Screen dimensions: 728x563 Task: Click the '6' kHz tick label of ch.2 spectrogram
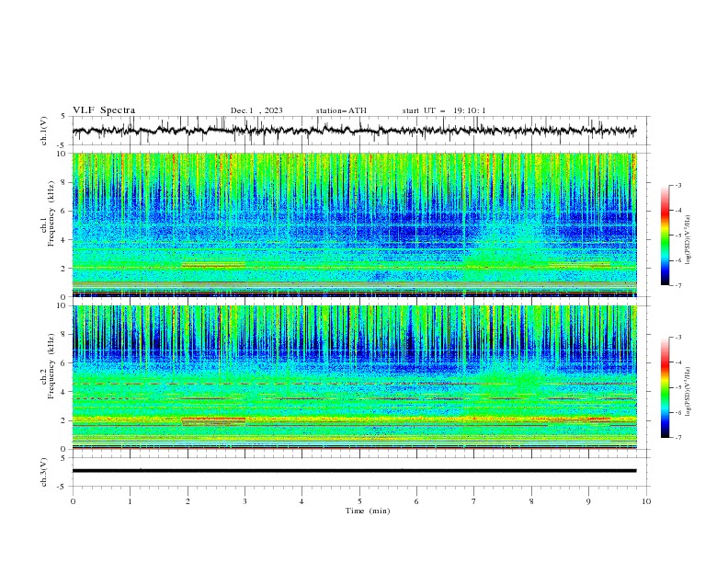point(64,363)
